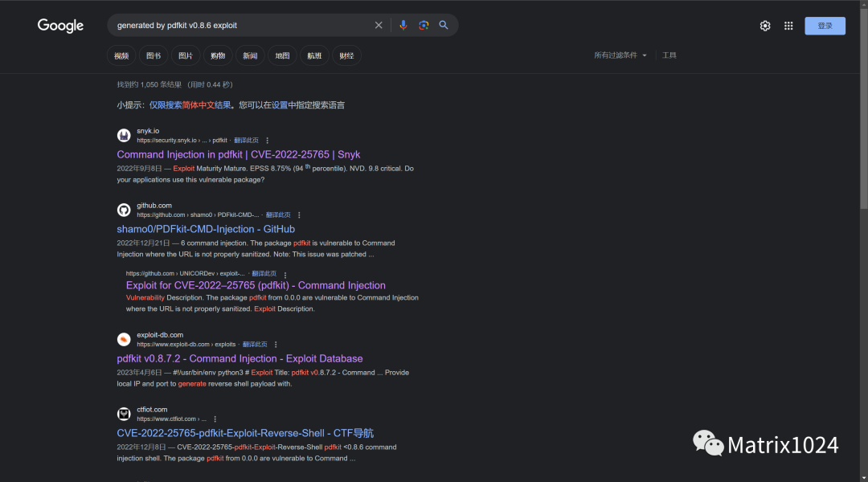Select the 地图 filter chip

282,56
